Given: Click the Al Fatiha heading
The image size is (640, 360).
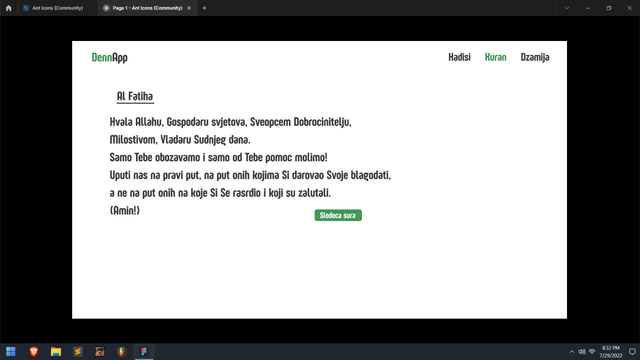Looking at the screenshot, I should (135, 96).
